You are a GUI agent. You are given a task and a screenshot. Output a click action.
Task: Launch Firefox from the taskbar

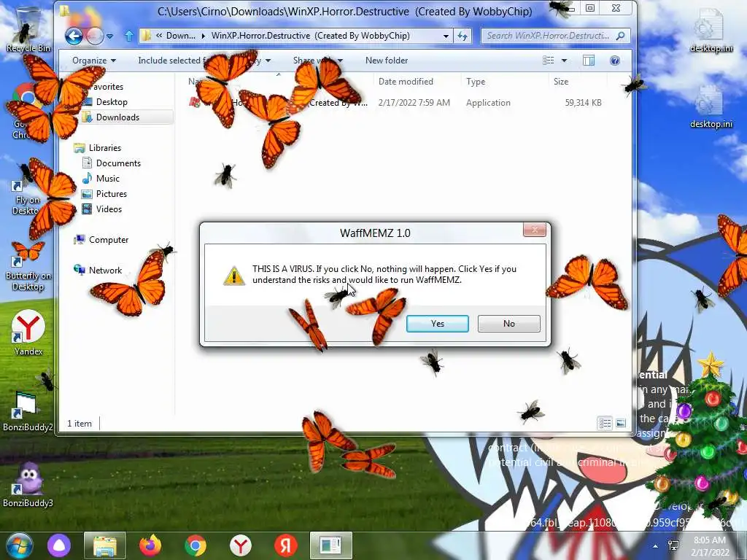tap(150, 545)
